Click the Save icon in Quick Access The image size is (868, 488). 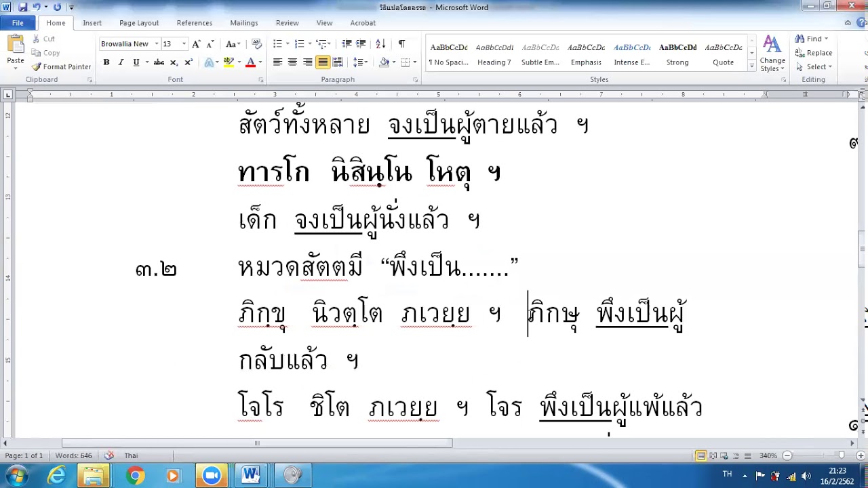click(22, 7)
